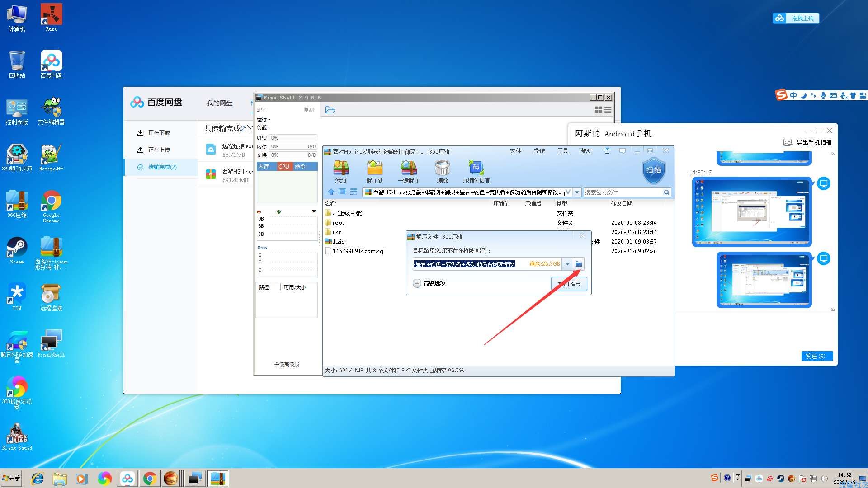The height and width of the screenshot is (488, 868).
Task: Browse for target folder in extract dialog
Action: (x=579, y=264)
